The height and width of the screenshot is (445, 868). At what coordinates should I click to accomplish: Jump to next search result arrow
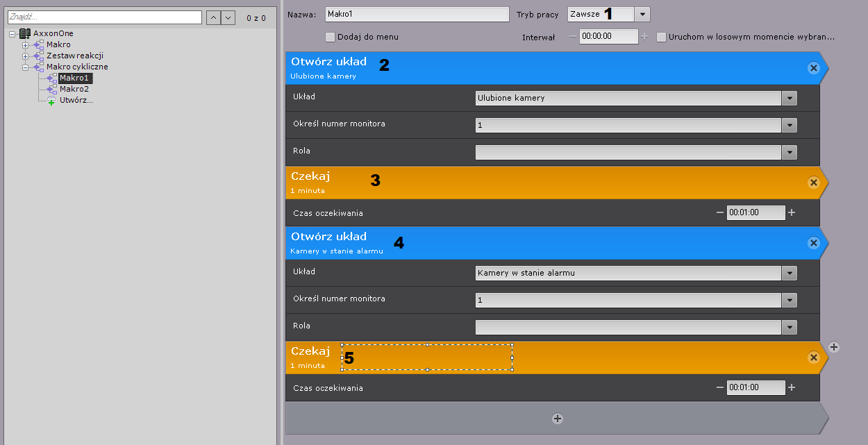tap(228, 17)
